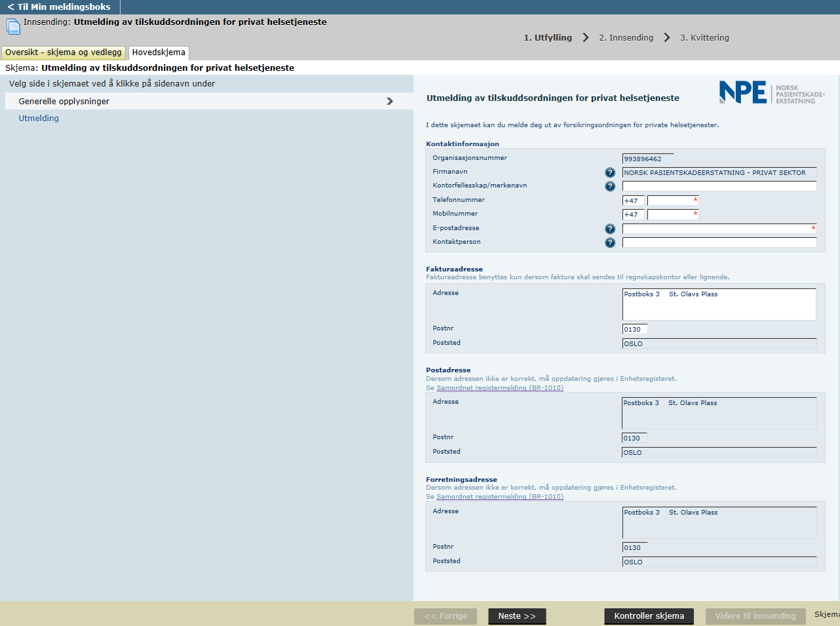This screenshot has width=840, height=626.
Task: Click the Postadresse Postnr field
Action: pos(634,438)
